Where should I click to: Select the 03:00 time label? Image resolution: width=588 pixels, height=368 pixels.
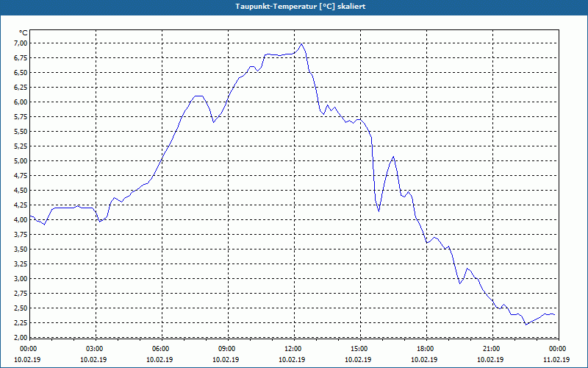coord(93,349)
